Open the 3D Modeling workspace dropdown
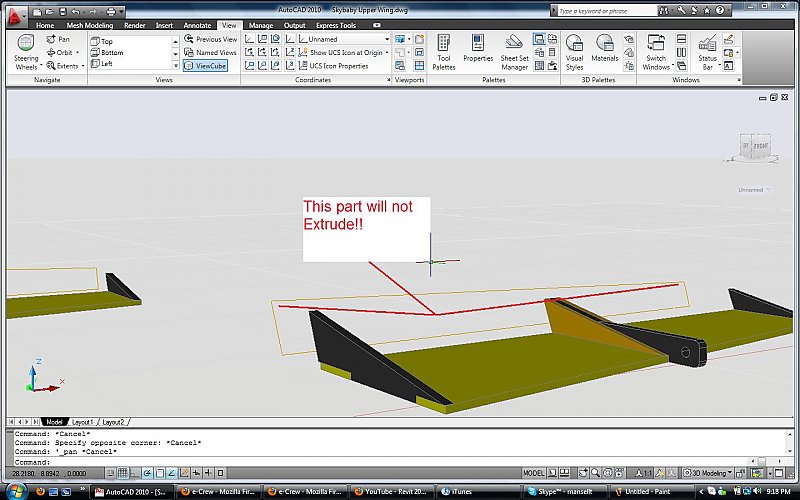800x500 pixels. [709, 472]
